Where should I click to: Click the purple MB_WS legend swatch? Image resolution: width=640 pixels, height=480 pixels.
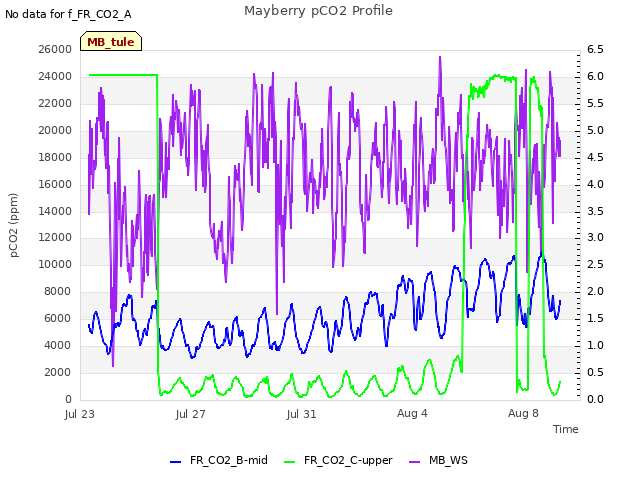(x=414, y=462)
